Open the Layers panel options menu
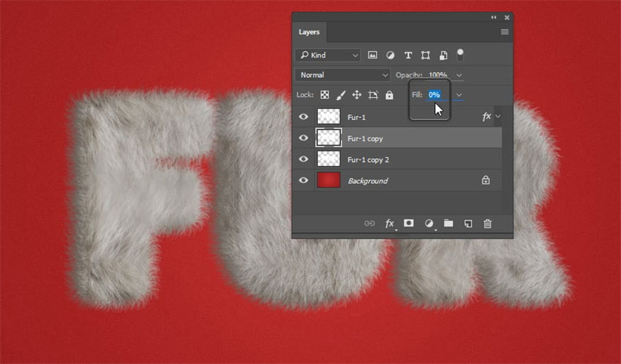Screen dimensions: 621x364 [505, 32]
